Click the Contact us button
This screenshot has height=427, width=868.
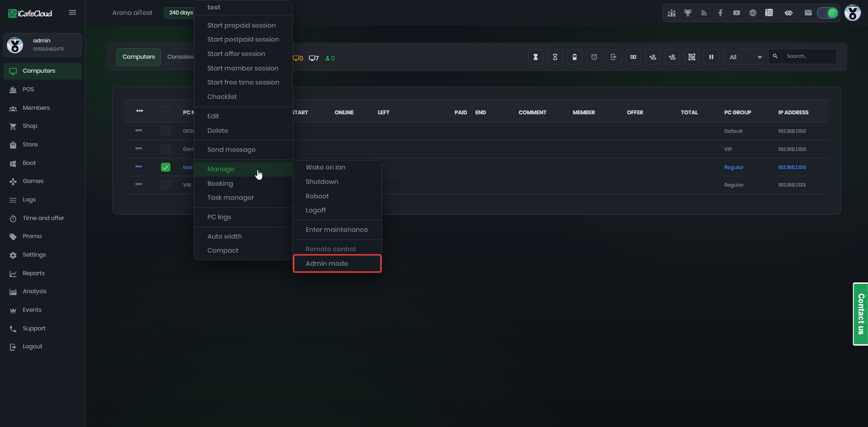860,314
